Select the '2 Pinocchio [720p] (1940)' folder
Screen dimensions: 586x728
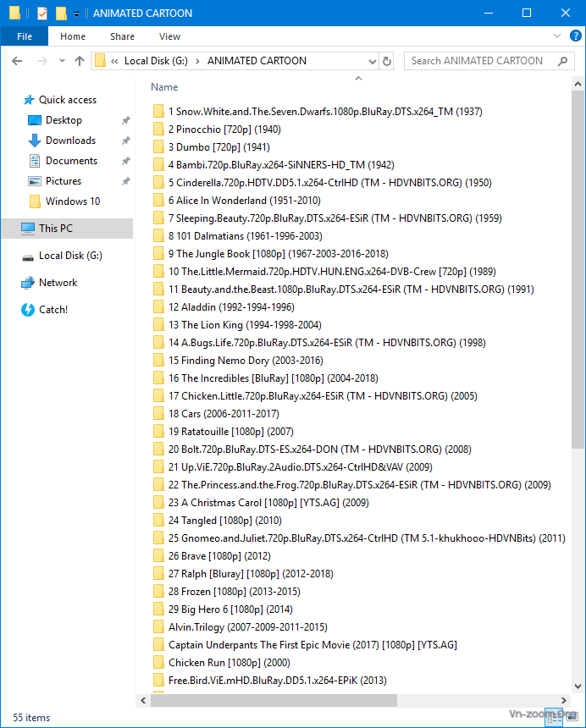[x=224, y=130]
